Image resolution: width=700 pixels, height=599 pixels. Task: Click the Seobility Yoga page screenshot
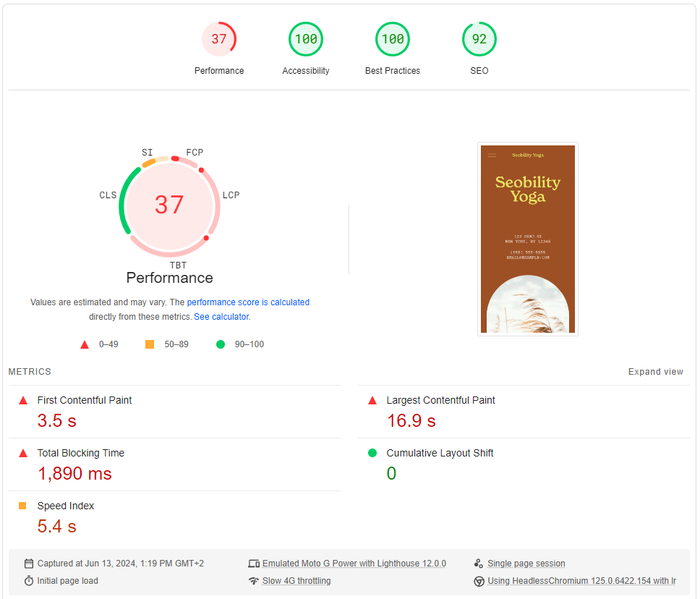[527, 239]
